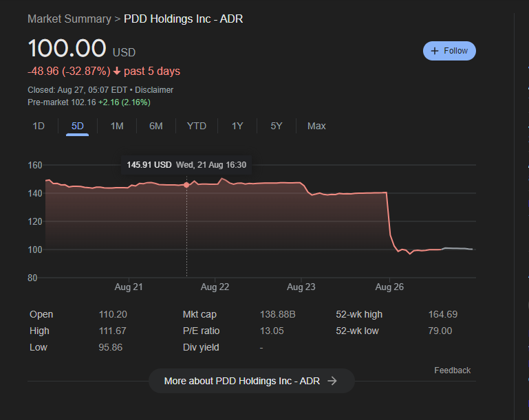Viewport: 529px width, 420px height.
Task: Click the highlighted chart point at 145.91 USD
Action: pos(186,185)
